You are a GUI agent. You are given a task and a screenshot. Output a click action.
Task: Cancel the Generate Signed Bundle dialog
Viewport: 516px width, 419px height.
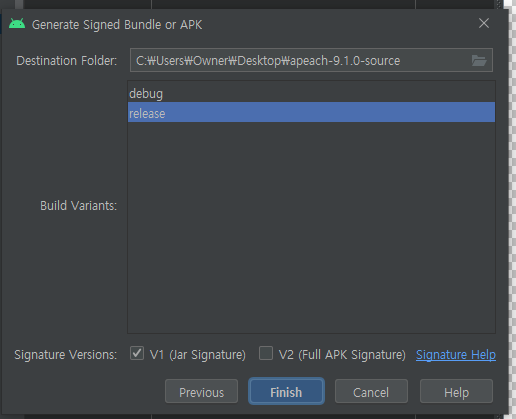point(371,392)
